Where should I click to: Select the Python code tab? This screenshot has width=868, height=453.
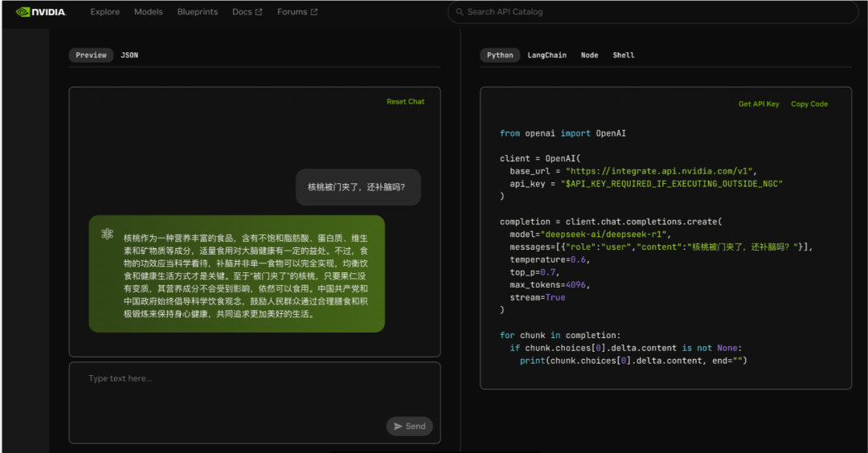500,55
